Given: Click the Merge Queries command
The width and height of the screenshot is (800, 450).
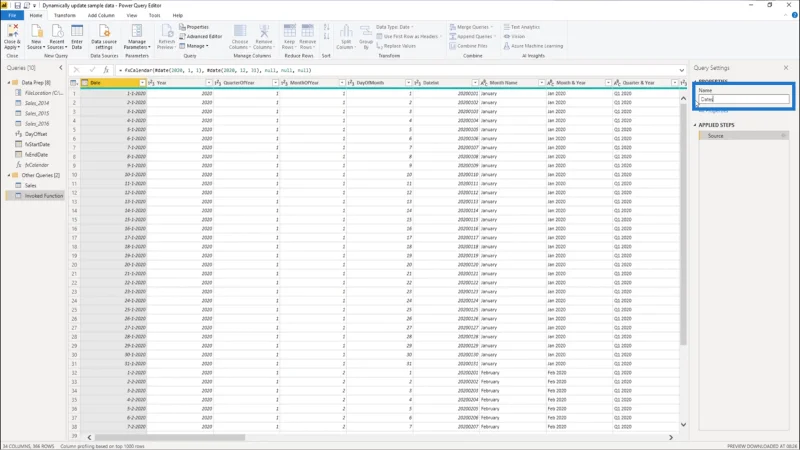Looking at the screenshot, I should tap(471, 27).
